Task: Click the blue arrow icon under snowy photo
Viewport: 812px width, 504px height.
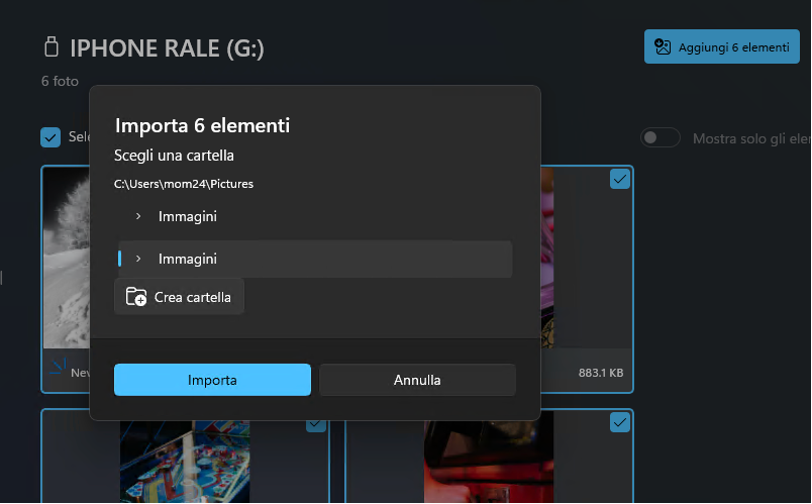Action: click(x=58, y=366)
